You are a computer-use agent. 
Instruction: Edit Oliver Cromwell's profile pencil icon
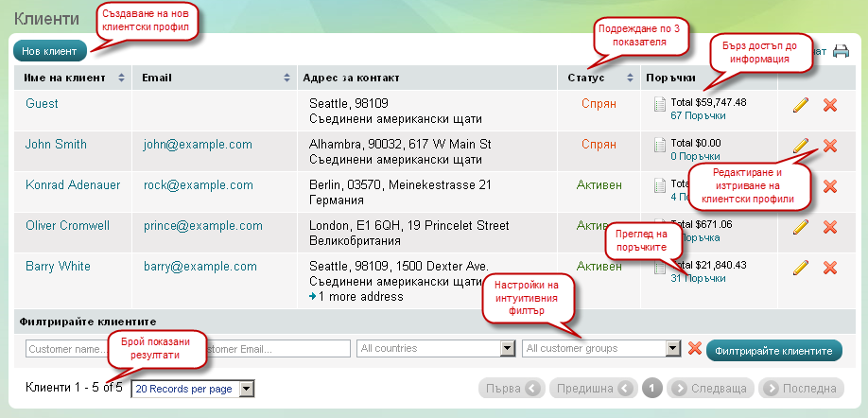801,227
